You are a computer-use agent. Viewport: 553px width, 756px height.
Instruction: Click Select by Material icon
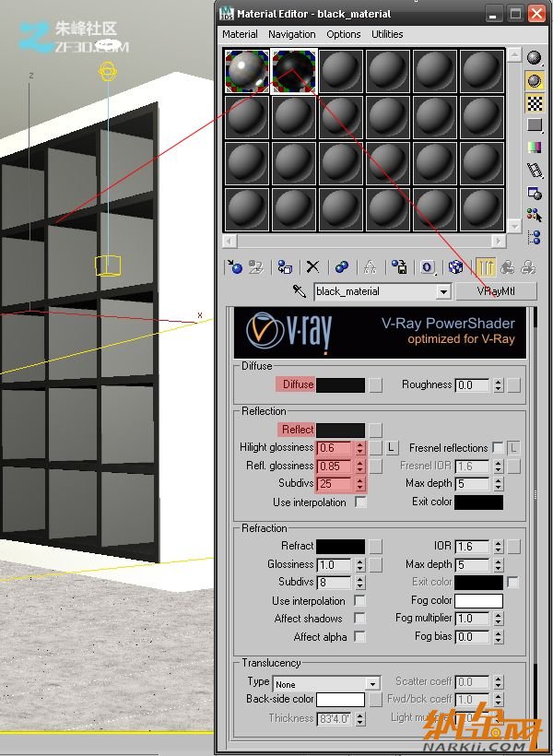click(535, 215)
